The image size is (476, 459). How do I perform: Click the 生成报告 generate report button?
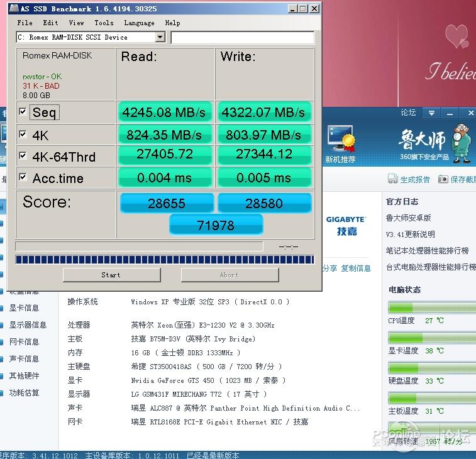409,179
